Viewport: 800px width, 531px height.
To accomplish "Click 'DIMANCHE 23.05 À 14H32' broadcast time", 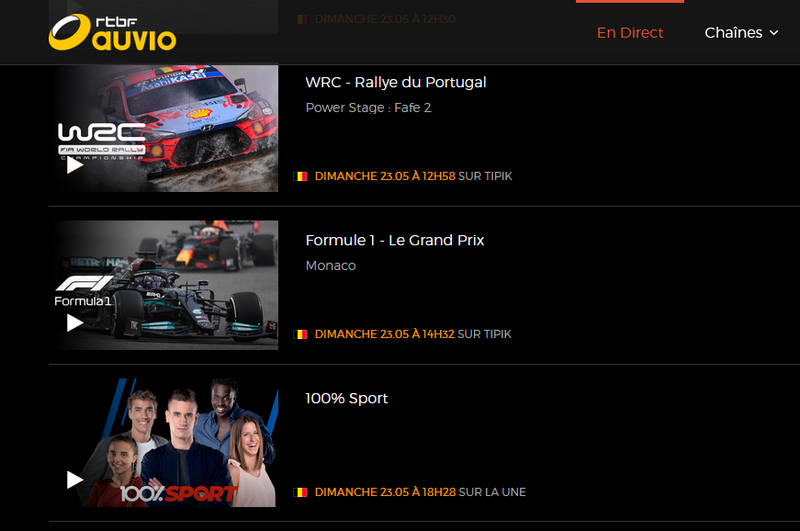I will [385, 335].
